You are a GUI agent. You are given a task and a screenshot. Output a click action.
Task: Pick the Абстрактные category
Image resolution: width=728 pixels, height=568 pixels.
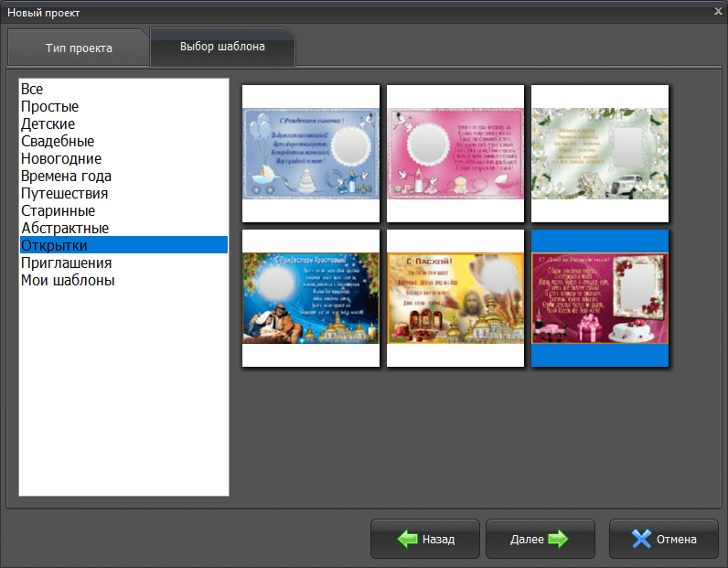coord(123,228)
